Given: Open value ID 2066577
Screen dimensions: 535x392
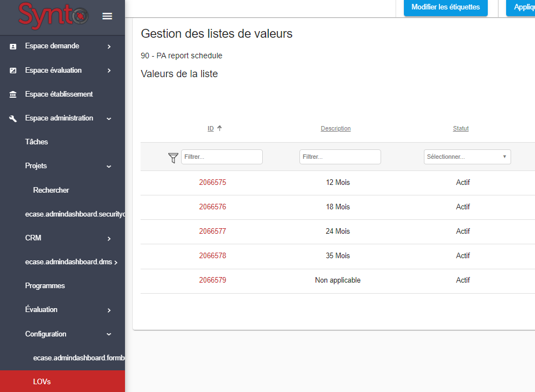Looking at the screenshot, I should coord(213,232).
